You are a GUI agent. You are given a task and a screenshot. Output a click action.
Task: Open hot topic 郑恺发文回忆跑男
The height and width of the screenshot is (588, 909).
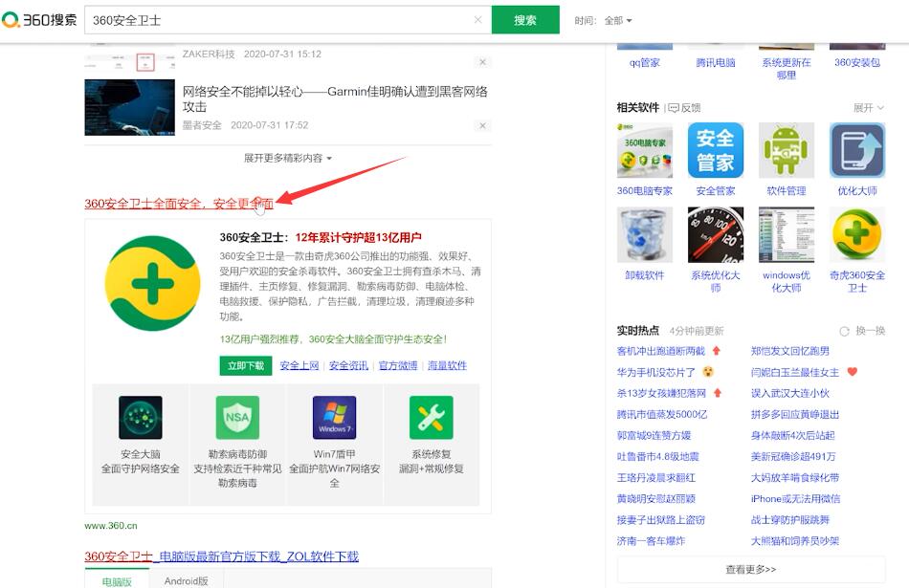click(790, 351)
